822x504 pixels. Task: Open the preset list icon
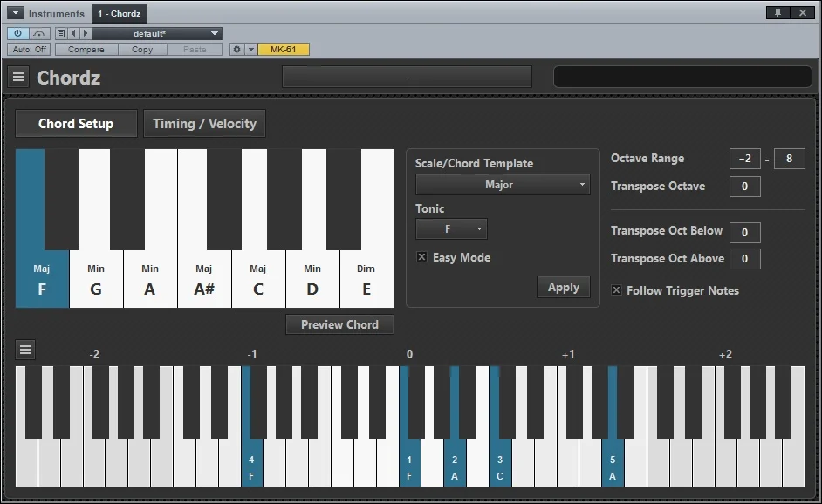(61, 33)
